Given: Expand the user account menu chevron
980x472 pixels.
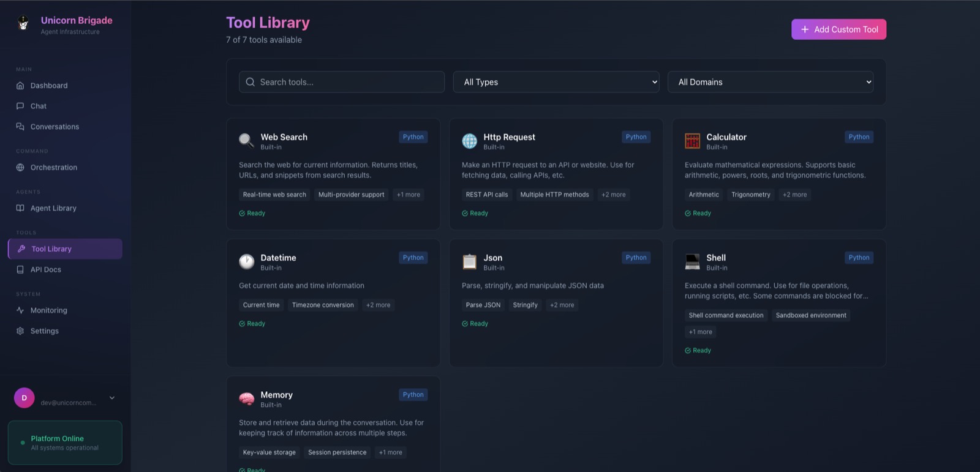Looking at the screenshot, I should point(112,398).
